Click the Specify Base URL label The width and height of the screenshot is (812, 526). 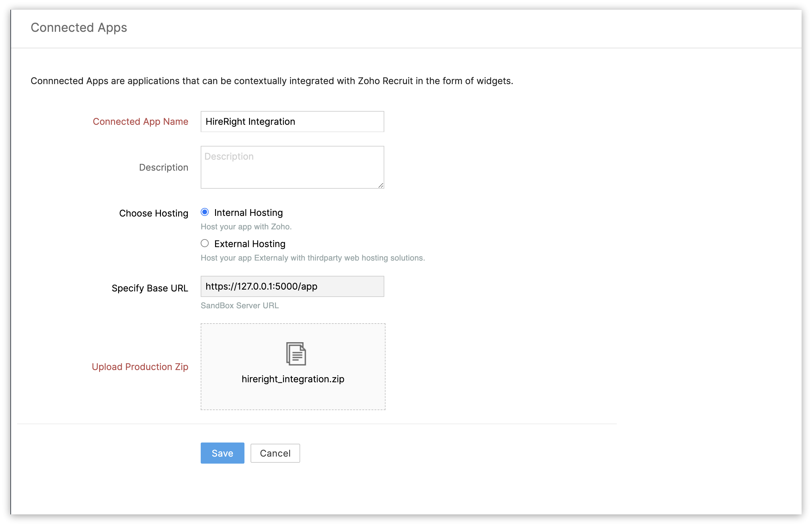click(150, 288)
